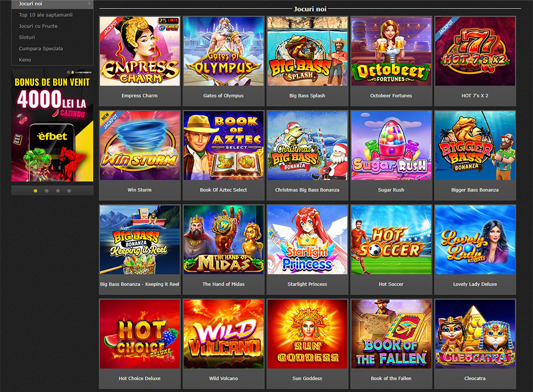Select the Octobeer Fortunes game thumbnail
The width and height of the screenshot is (533, 392).
tap(391, 51)
